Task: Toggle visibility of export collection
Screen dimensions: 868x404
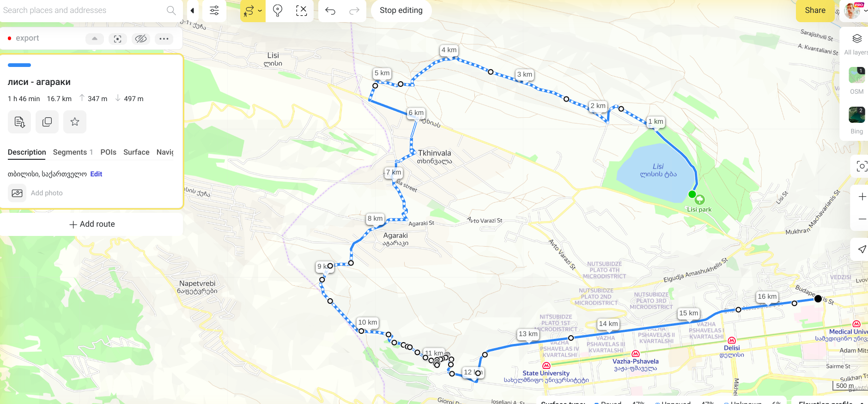Action: click(141, 39)
